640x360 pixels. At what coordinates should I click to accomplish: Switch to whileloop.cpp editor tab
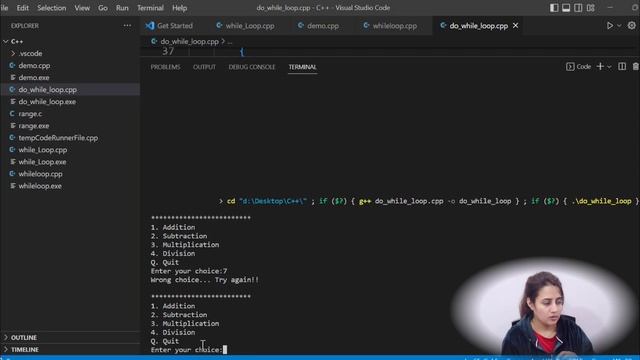[395, 26]
